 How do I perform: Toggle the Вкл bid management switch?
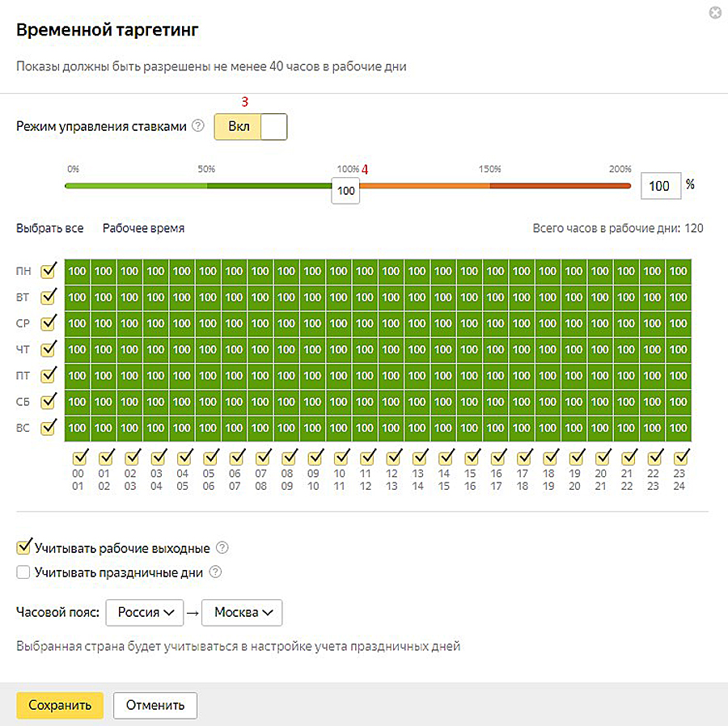coord(250,127)
